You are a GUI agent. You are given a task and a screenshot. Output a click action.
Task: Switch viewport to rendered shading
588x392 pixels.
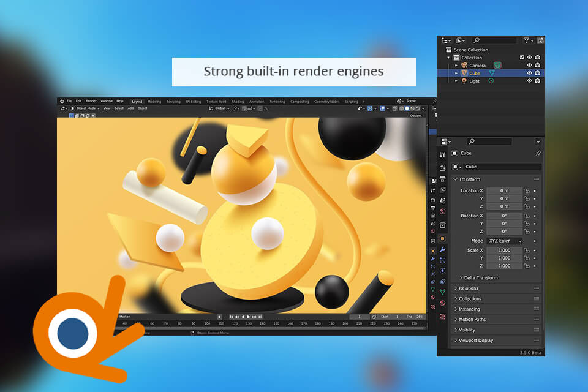pyautogui.click(x=418, y=108)
